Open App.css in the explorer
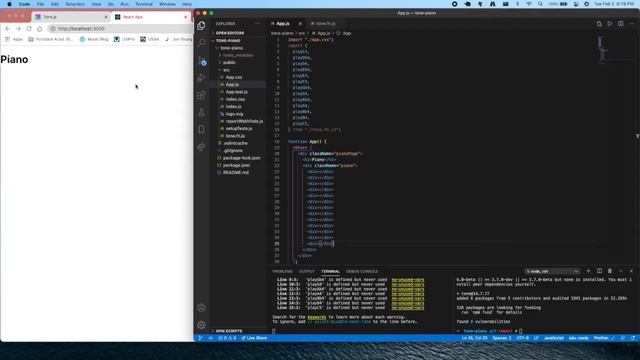Screen dimensions: 640x360 pyautogui.click(x=234, y=77)
